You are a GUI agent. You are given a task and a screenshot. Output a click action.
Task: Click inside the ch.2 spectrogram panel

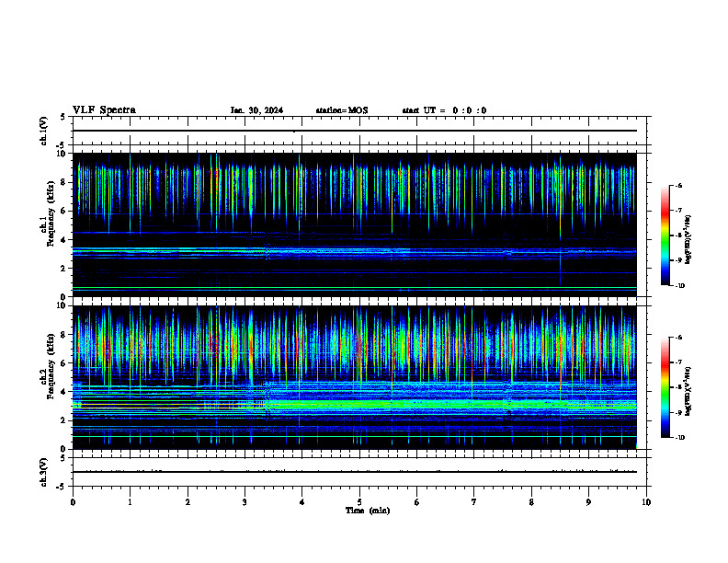point(355,377)
